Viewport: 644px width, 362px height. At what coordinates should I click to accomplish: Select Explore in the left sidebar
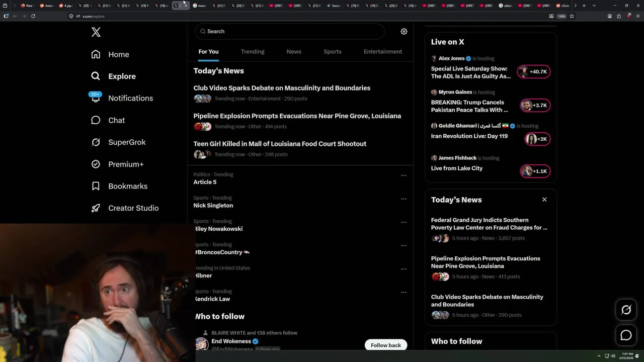113,76
